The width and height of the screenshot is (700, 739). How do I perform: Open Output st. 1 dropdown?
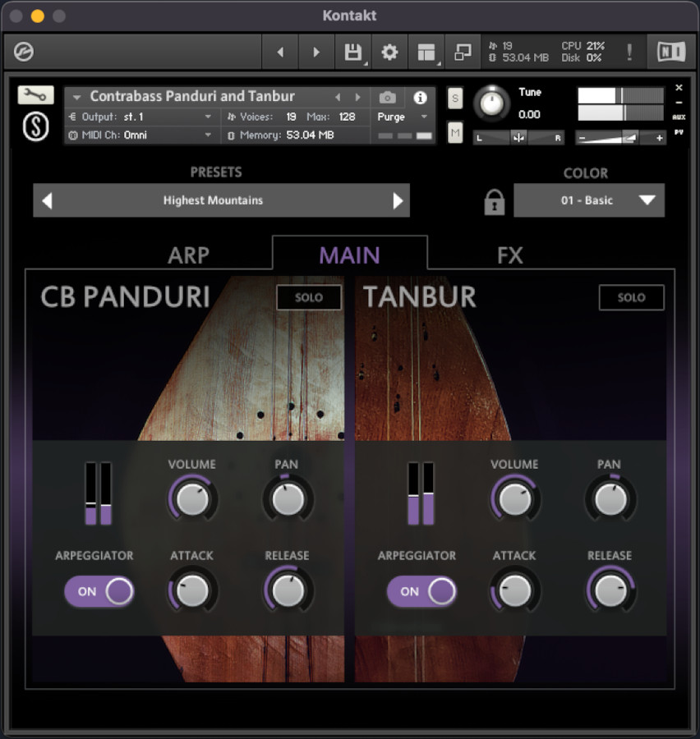coord(140,117)
